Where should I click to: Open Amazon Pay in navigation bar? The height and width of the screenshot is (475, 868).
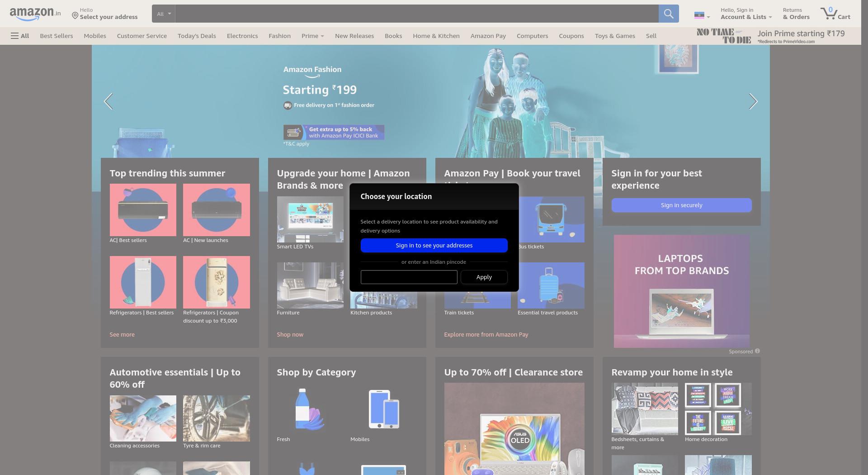(488, 36)
